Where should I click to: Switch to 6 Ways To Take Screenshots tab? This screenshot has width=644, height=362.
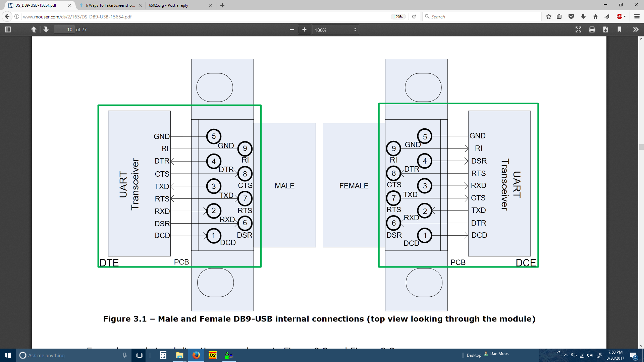tap(110, 5)
